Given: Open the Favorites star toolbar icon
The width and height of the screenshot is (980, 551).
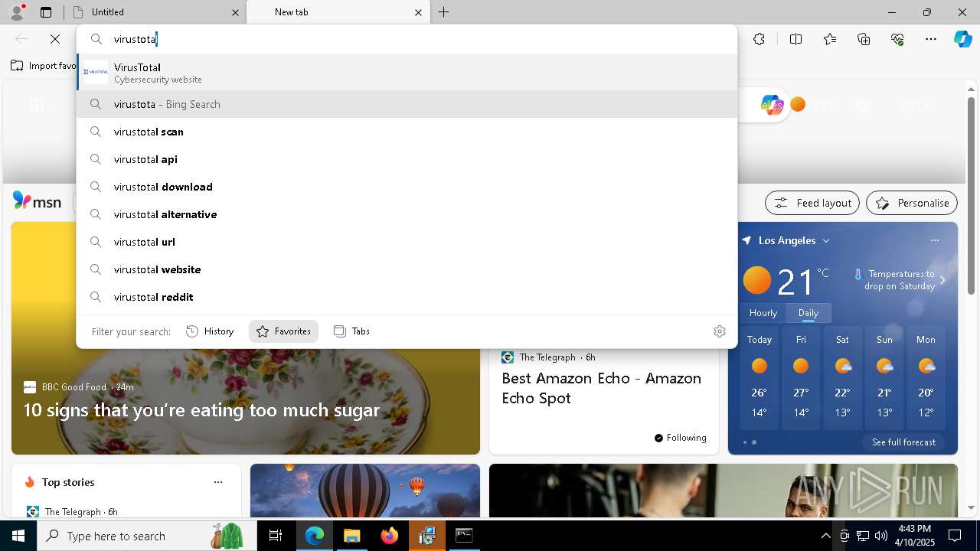Looking at the screenshot, I should point(830,39).
